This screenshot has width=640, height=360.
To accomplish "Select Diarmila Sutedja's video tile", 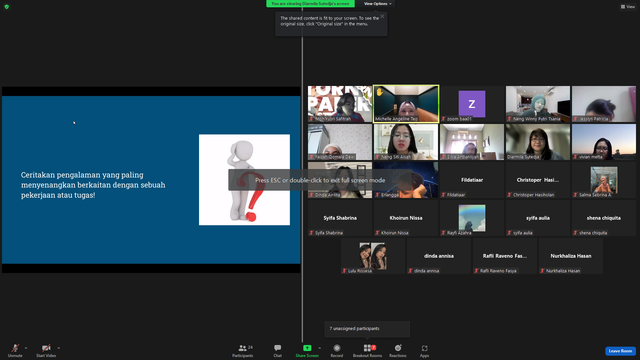I will pyautogui.click(x=538, y=142).
